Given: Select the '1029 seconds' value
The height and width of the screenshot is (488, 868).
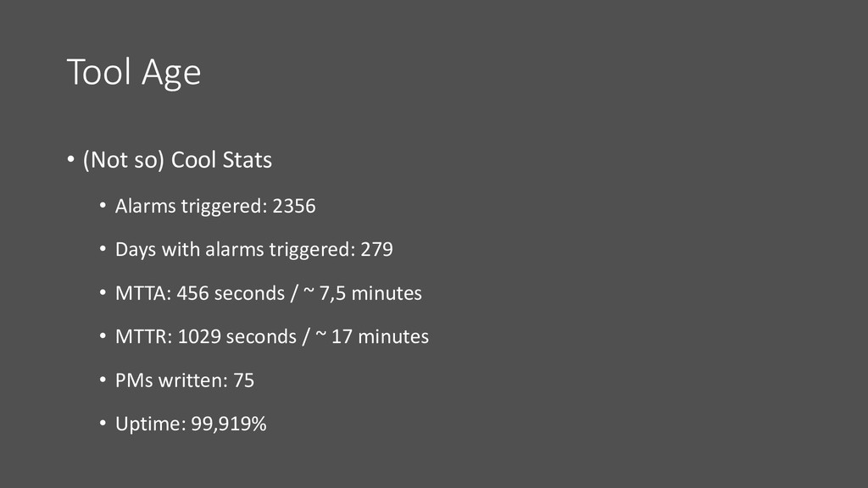Looking at the screenshot, I should pos(237,336).
